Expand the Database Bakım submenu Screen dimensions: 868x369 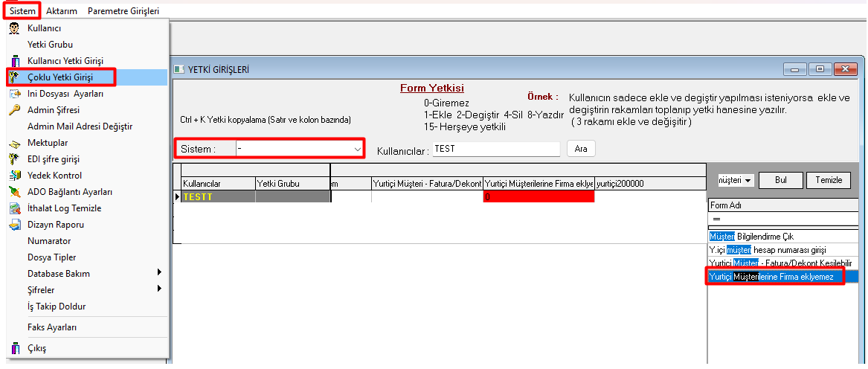pyautogui.click(x=159, y=274)
